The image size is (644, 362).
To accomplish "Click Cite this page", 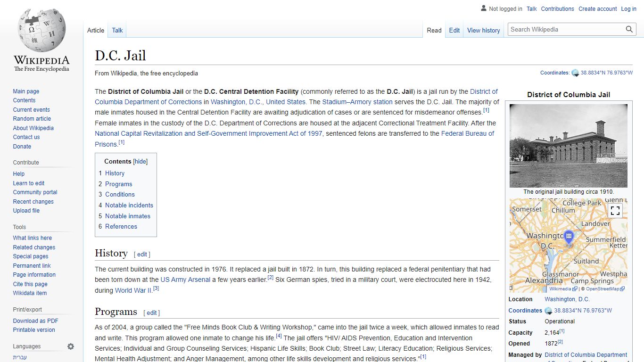I will (30, 284).
